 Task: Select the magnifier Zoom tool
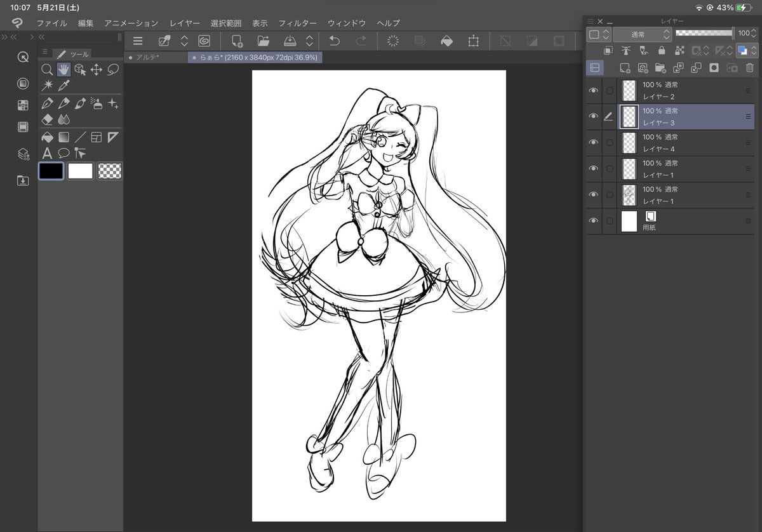(47, 69)
